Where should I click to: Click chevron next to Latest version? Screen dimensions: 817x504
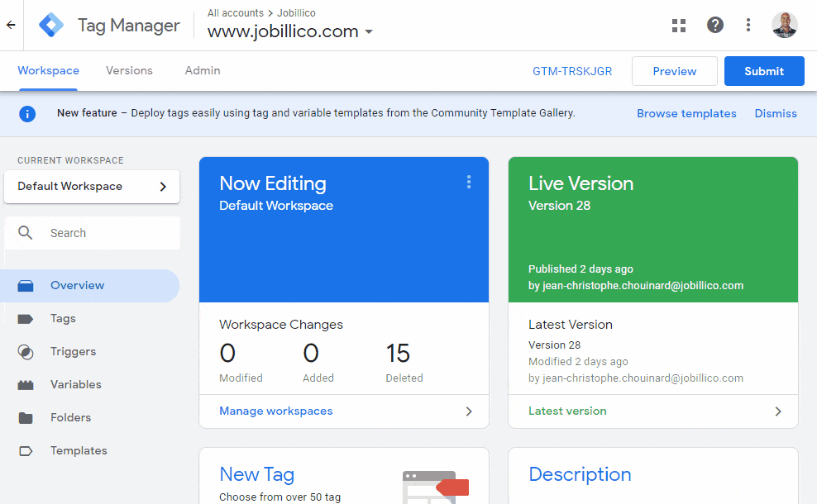778,411
